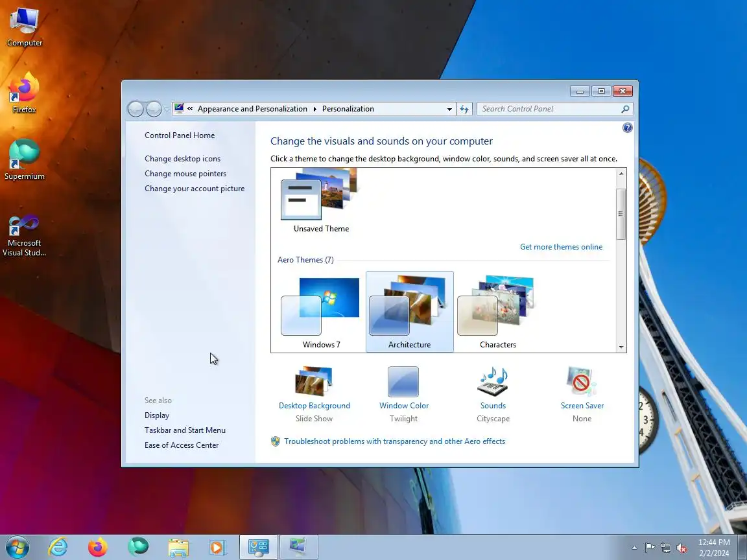Click the search magnifier icon
This screenshot has height=560, width=747.
tap(625, 109)
